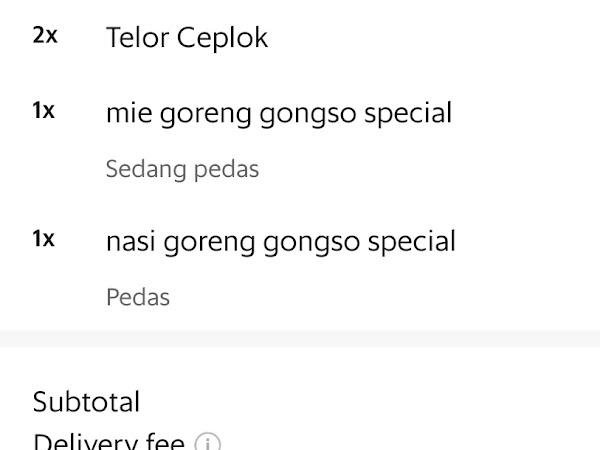The height and width of the screenshot is (450, 600).
Task: Open the nasi goreng gongso special item
Action: pyautogui.click(x=281, y=242)
